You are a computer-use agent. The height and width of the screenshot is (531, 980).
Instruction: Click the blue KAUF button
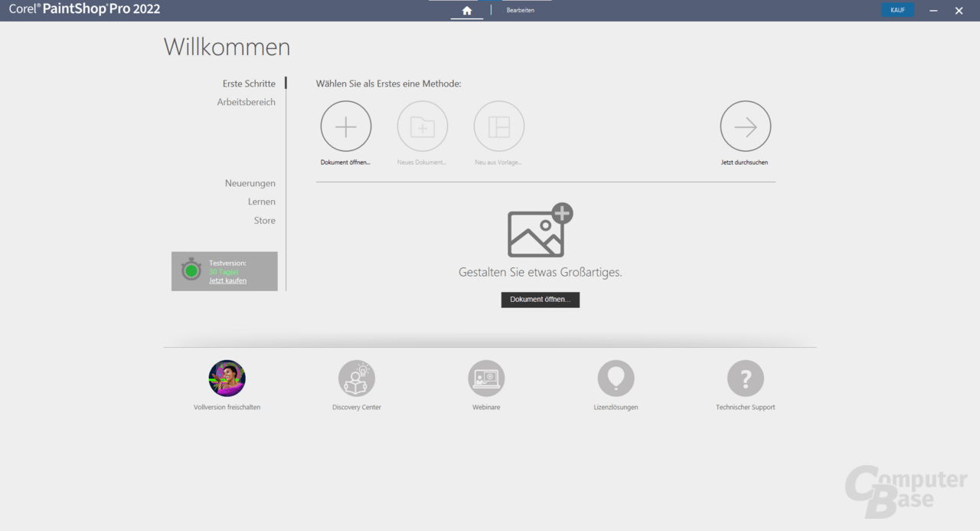(897, 10)
